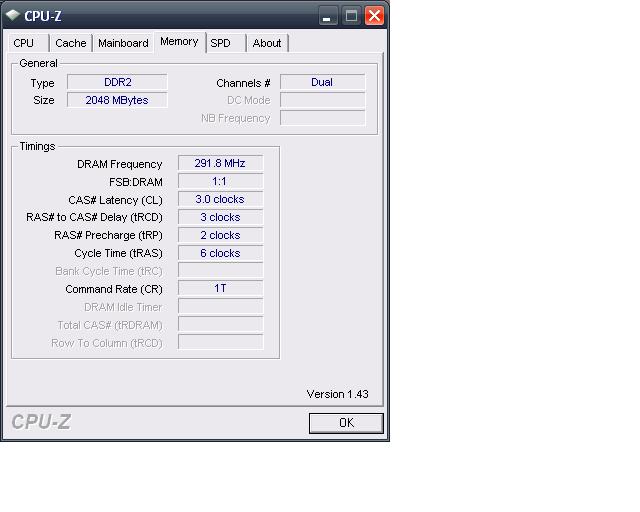Click the Cycle Time (tRAS) label
This screenshot has height=512, width=640.
pyautogui.click(x=118, y=254)
